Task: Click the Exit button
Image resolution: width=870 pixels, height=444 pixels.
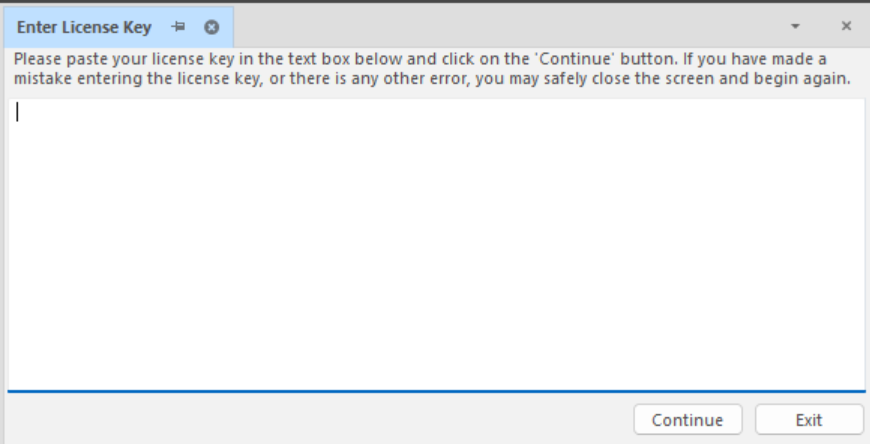Action: 809,420
